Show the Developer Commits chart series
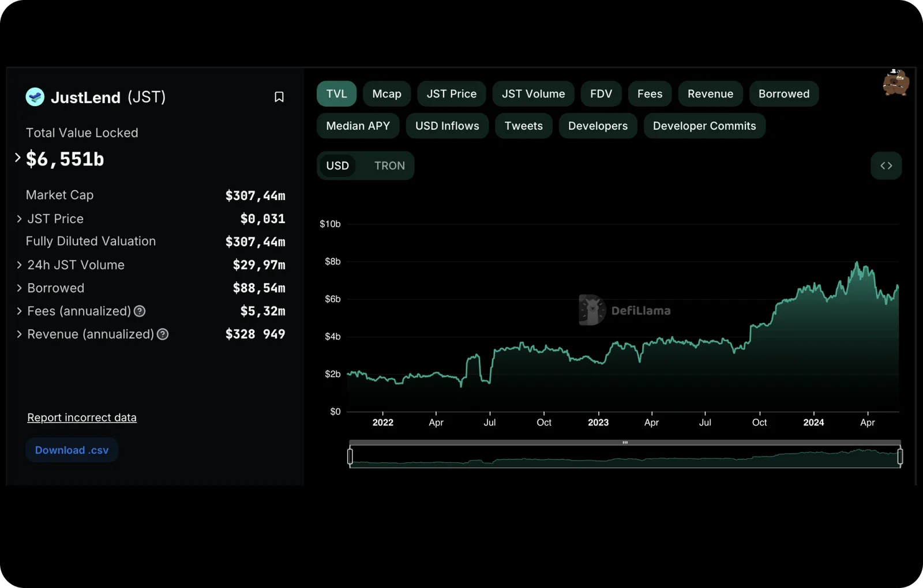 pyautogui.click(x=704, y=126)
